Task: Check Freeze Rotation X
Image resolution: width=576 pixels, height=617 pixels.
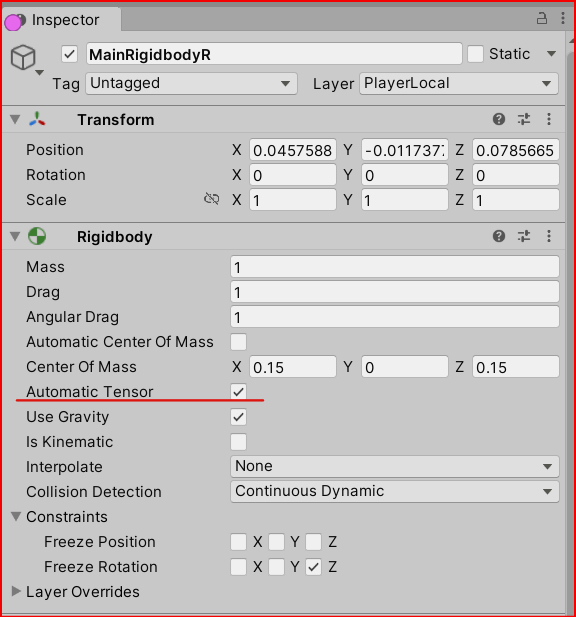Action: 238,567
